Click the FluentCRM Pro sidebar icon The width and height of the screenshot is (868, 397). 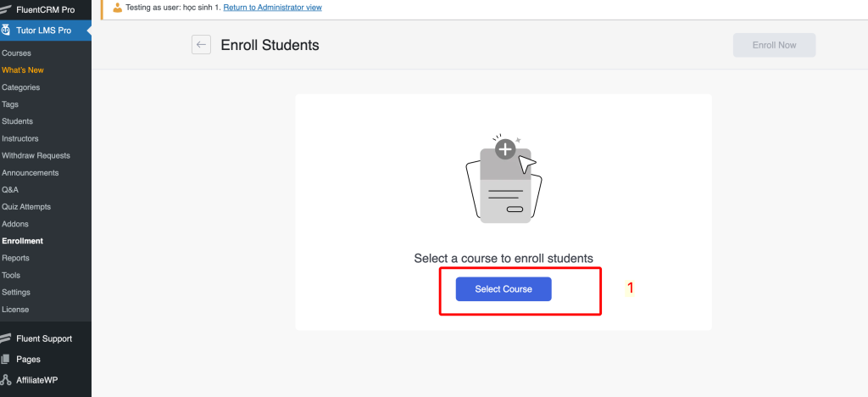6,9
